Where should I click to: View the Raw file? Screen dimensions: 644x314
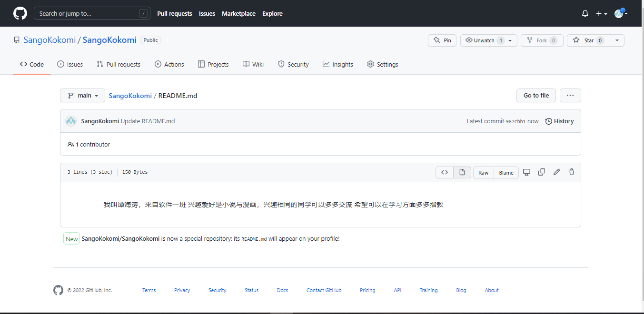[484, 173]
